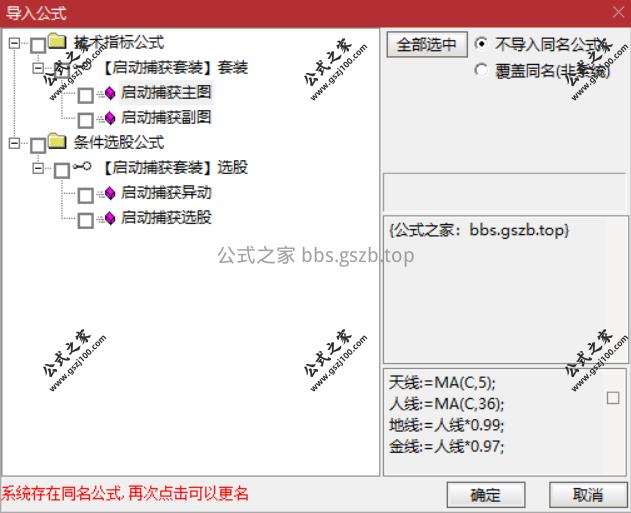
Task: Confirm import with the 确定 button
Action: pyautogui.click(x=486, y=494)
